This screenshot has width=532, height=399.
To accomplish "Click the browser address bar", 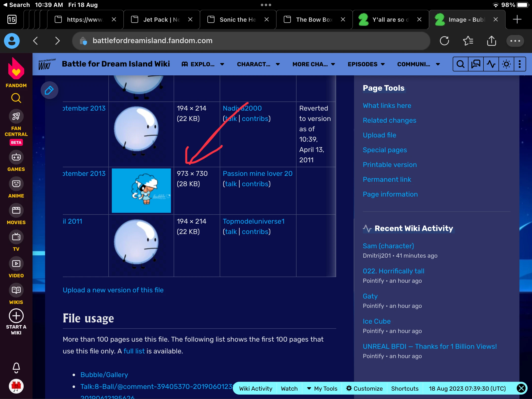I will (x=251, y=41).
